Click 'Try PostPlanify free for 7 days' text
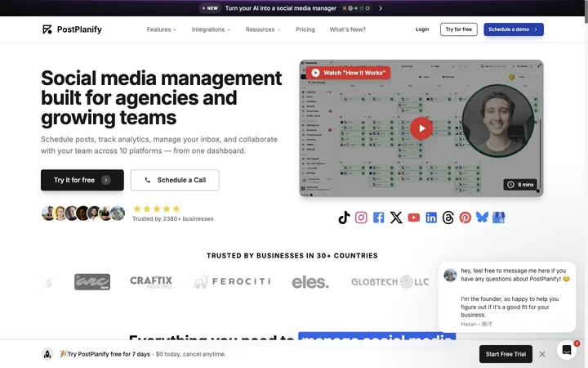The height and width of the screenshot is (368, 588). 109,354
